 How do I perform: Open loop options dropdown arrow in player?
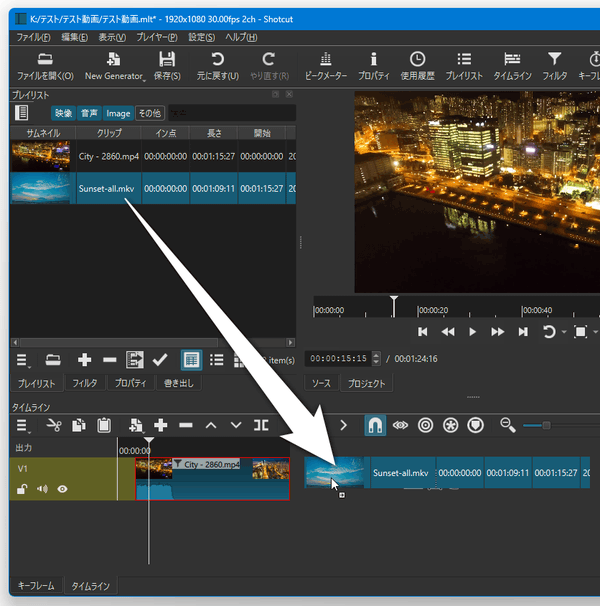(564, 332)
